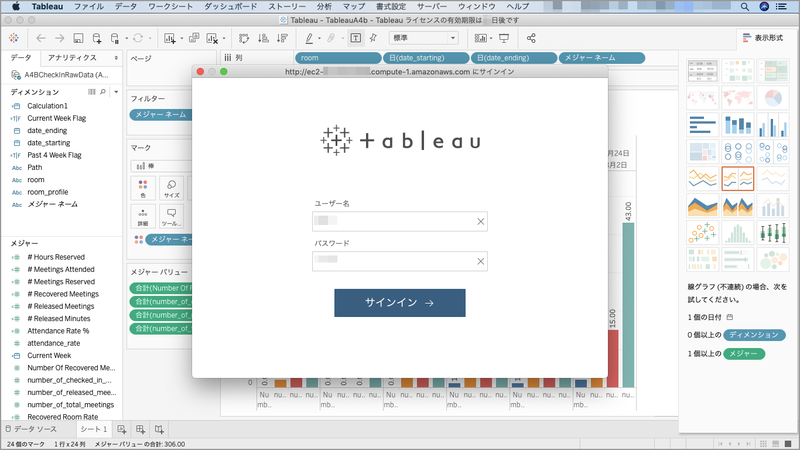Click the undo back arrow in toolbar
This screenshot has width=800, height=450.
click(x=41, y=38)
